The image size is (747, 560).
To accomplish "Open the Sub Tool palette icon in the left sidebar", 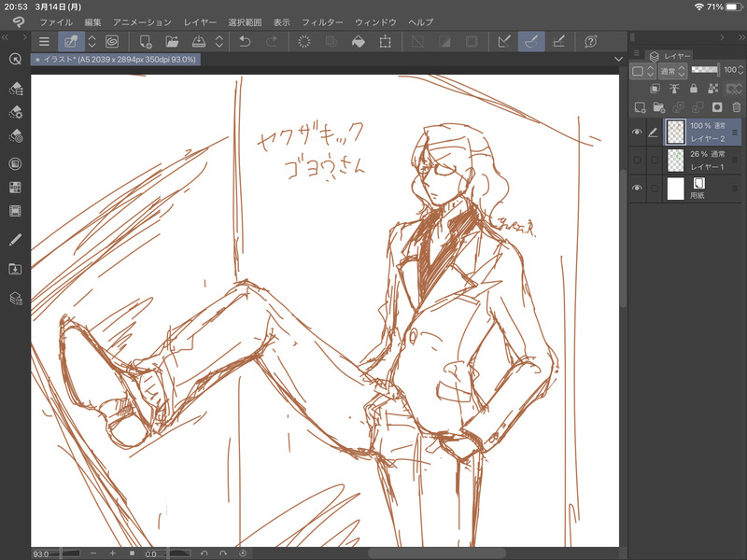I will [15, 88].
